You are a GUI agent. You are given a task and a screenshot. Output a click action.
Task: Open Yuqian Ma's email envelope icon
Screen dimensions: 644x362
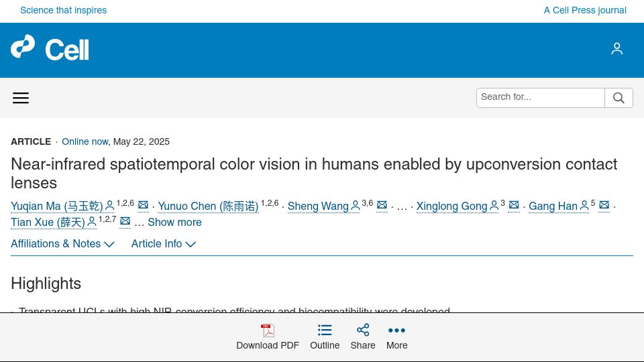(x=143, y=205)
